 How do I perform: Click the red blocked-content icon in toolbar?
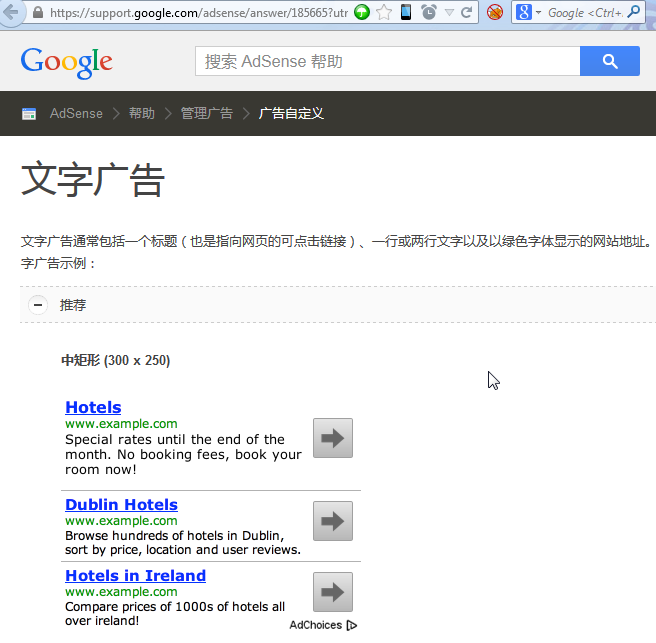pos(495,13)
